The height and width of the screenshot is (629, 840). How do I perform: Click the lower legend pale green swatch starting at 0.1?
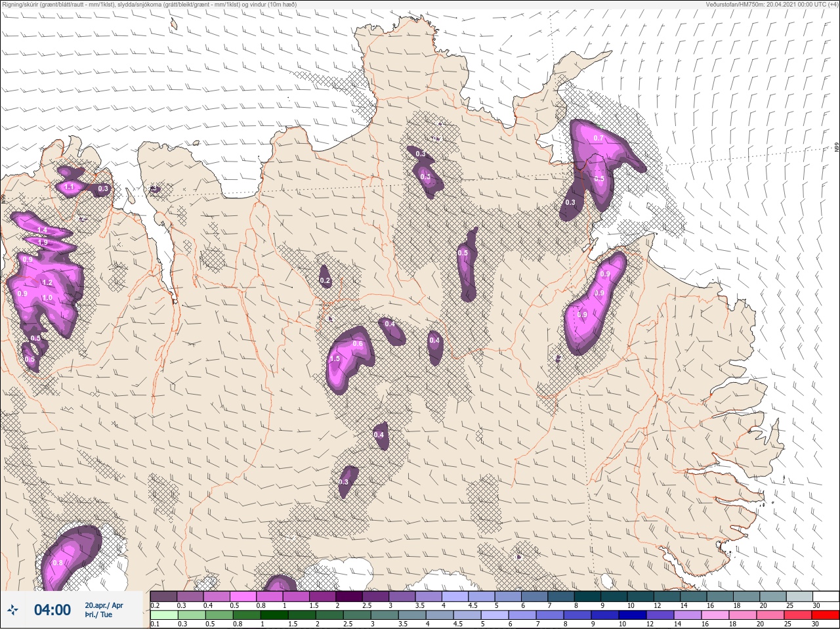pyautogui.click(x=163, y=615)
